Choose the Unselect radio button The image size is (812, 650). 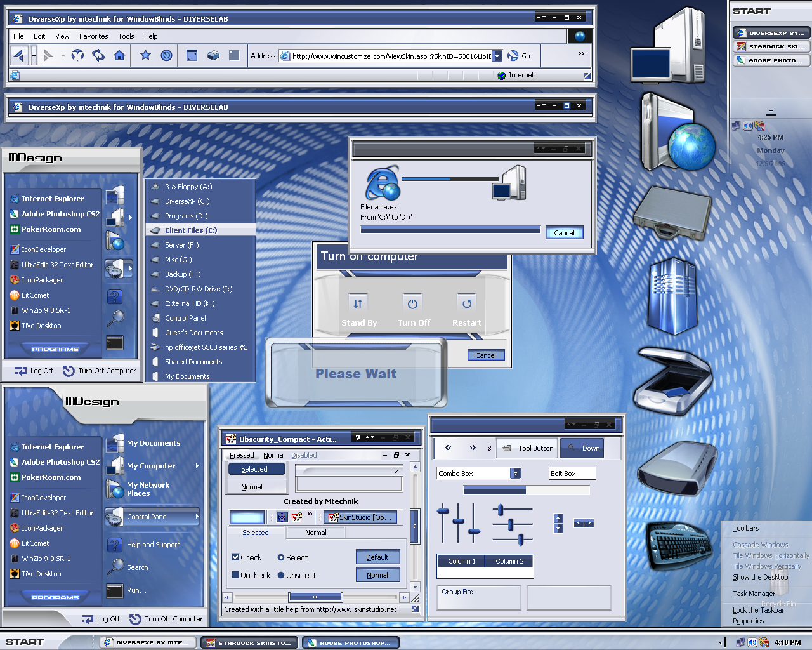point(280,575)
